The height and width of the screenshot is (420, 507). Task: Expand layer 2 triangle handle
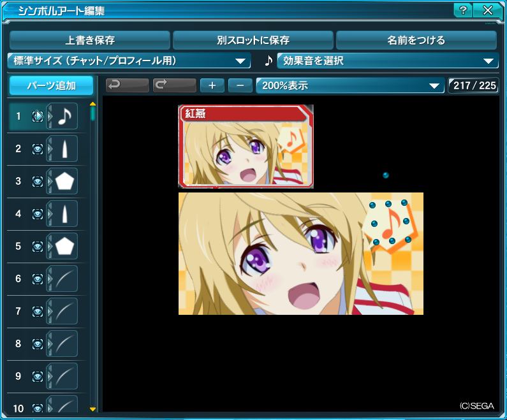pyautogui.click(x=50, y=148)
